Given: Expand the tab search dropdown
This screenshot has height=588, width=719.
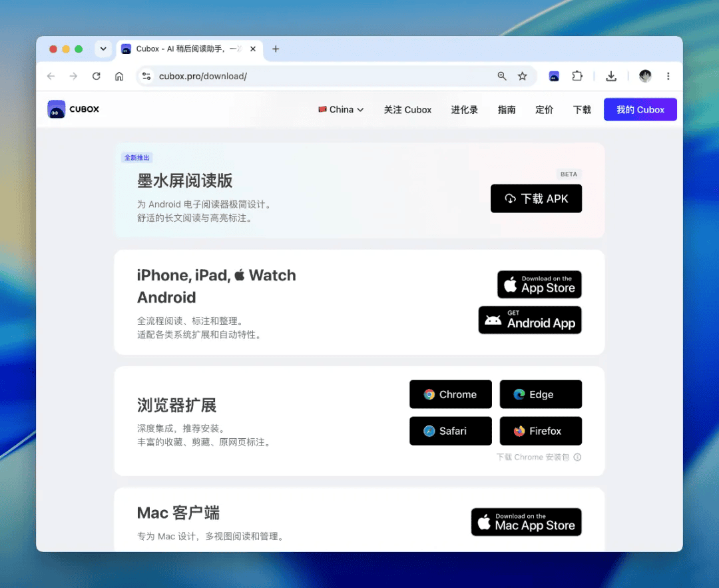Looking at the screenshot, I should tap(103, 49).
